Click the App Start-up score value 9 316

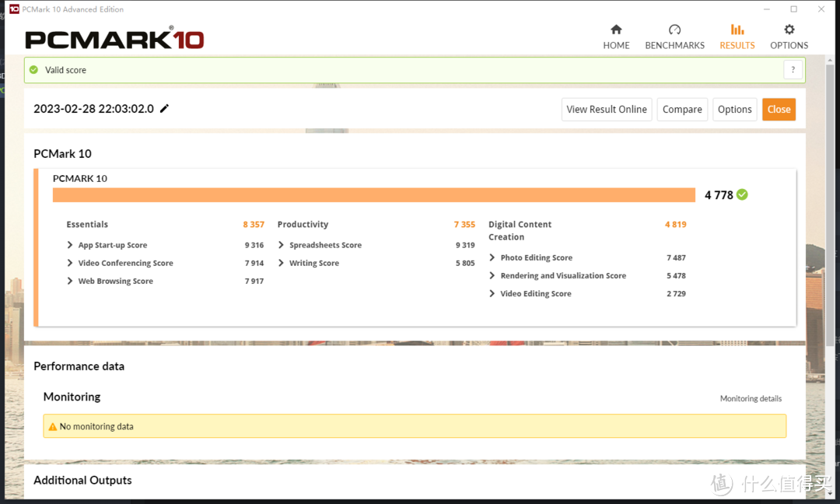[x=254, y=245]
